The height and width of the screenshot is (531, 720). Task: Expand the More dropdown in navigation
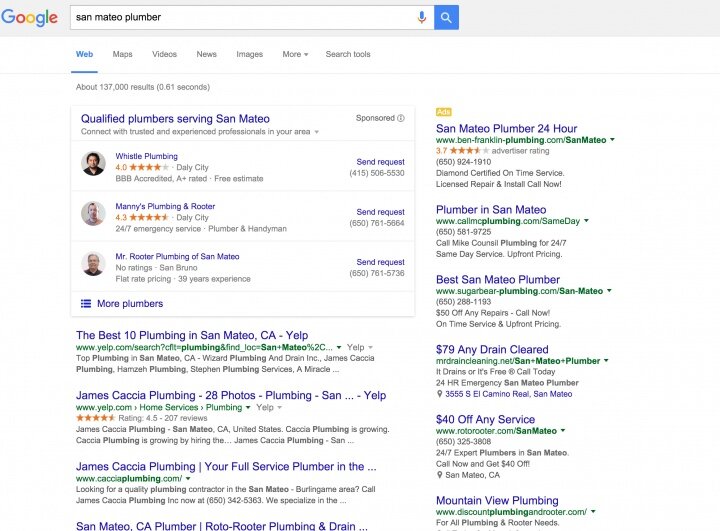295,54
